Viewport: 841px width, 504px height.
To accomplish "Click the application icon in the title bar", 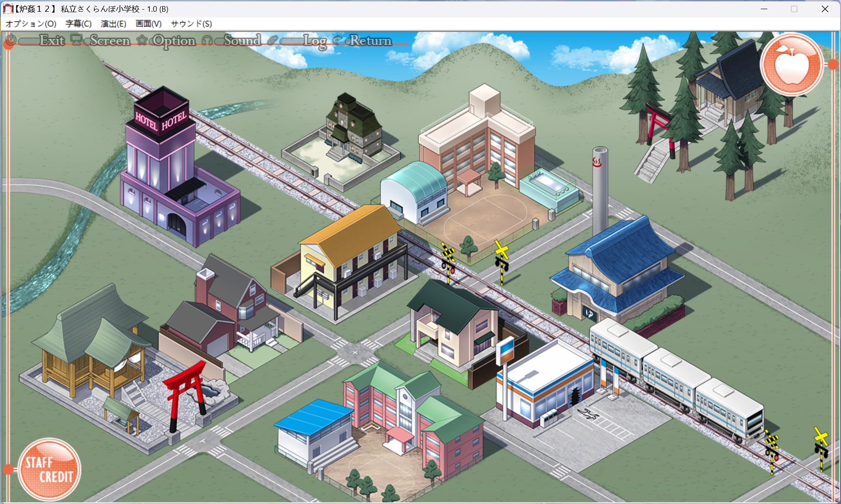I will click(x=8, y=9).
